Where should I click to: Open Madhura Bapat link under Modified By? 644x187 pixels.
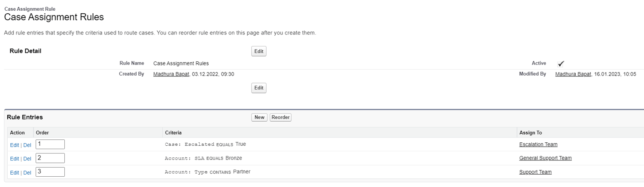pos(573,74)
